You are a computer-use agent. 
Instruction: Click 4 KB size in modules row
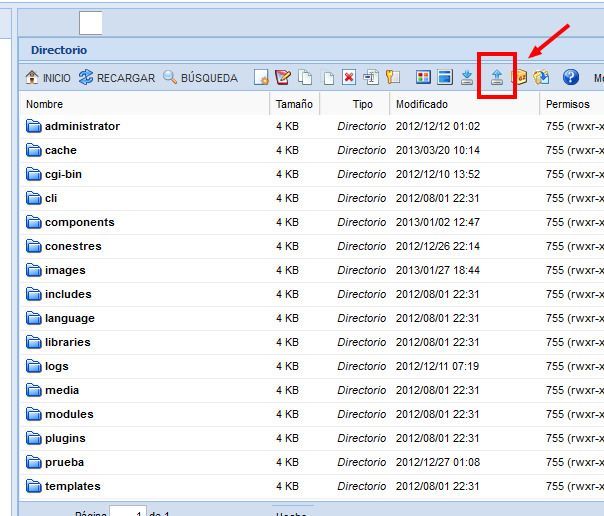(x=287, y=414)
